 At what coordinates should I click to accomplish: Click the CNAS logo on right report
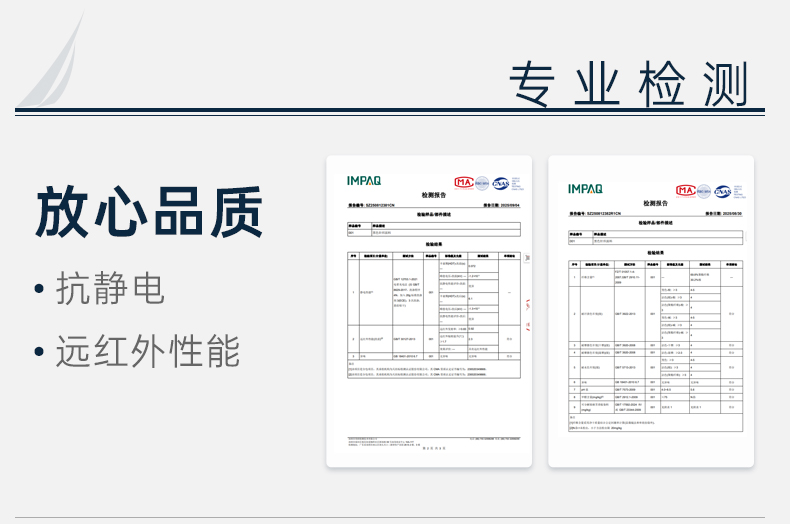pos(722,191)
